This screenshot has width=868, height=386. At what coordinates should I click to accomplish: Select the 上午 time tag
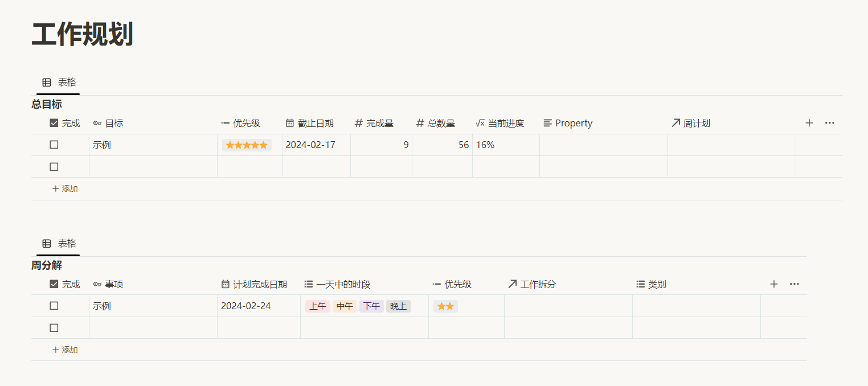pyautogui.click(x=317, y=306)
